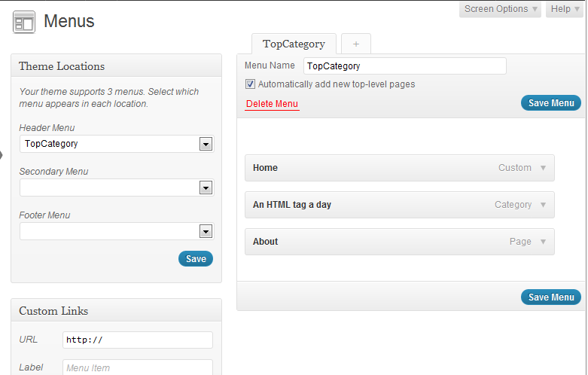Image resolution: width=588 pixels, height=375 pixels.
Task: Click the Delete Menu link
Action: (x=272, y=104)
